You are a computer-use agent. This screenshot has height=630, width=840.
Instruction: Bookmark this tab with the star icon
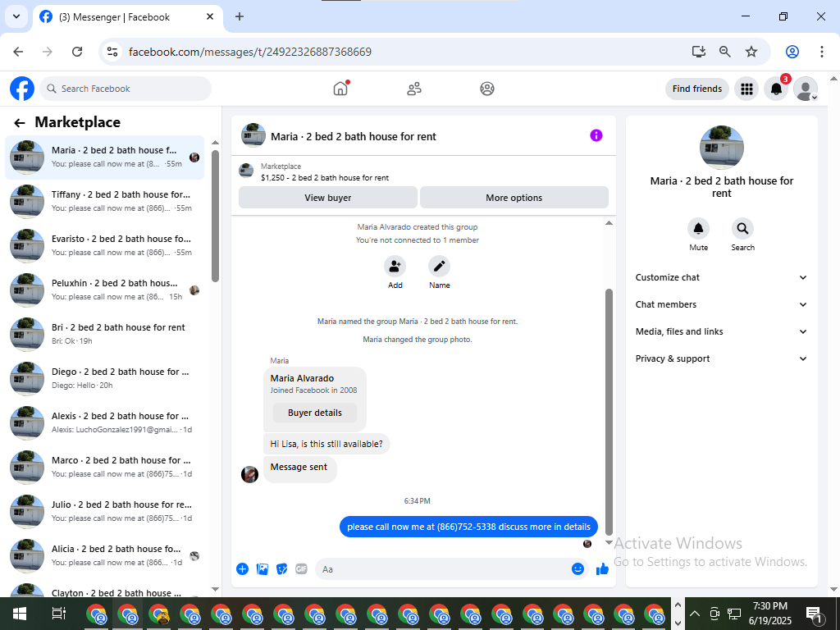coord(751,52)
